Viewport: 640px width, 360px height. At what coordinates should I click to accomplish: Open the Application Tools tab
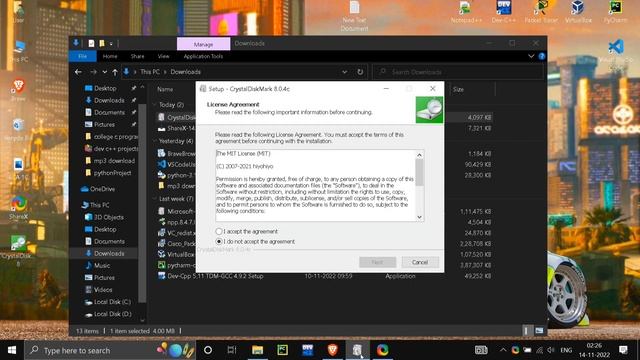(203, 56)
